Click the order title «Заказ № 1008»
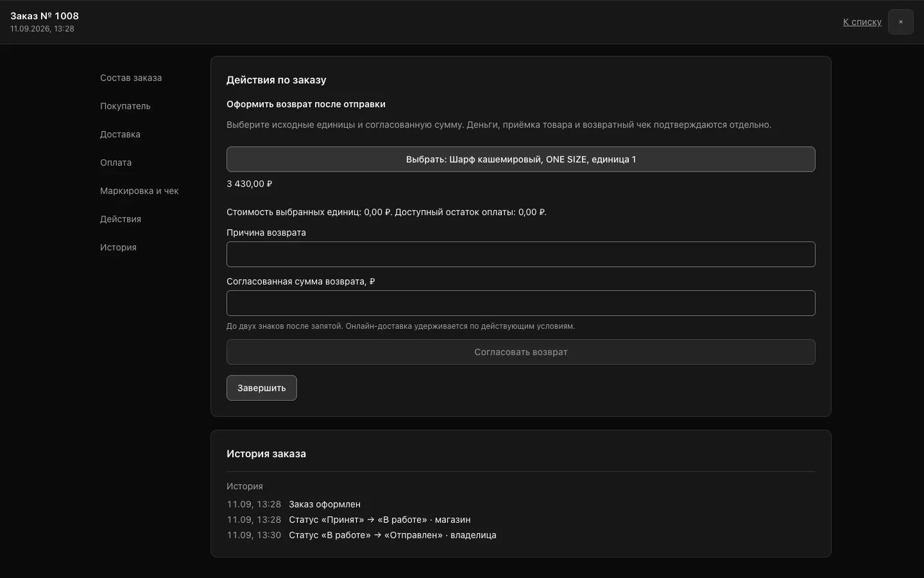 (x=44, y=16)
